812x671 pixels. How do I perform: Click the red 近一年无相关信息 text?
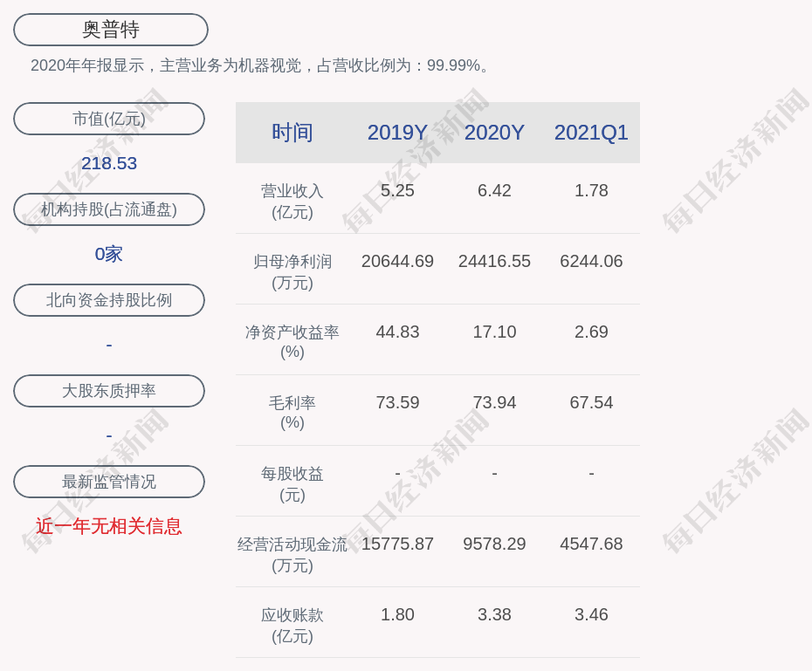(x=109, y=526)
